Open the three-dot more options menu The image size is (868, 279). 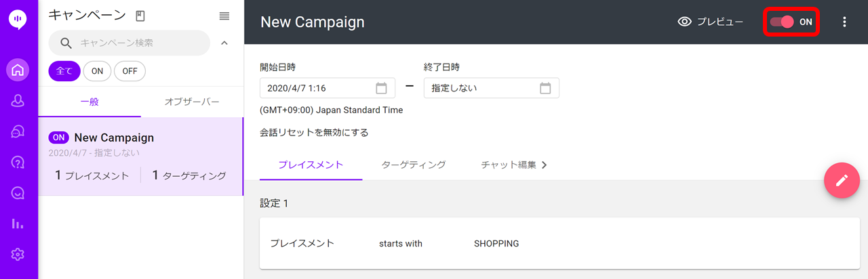click(x=844, y=22)
